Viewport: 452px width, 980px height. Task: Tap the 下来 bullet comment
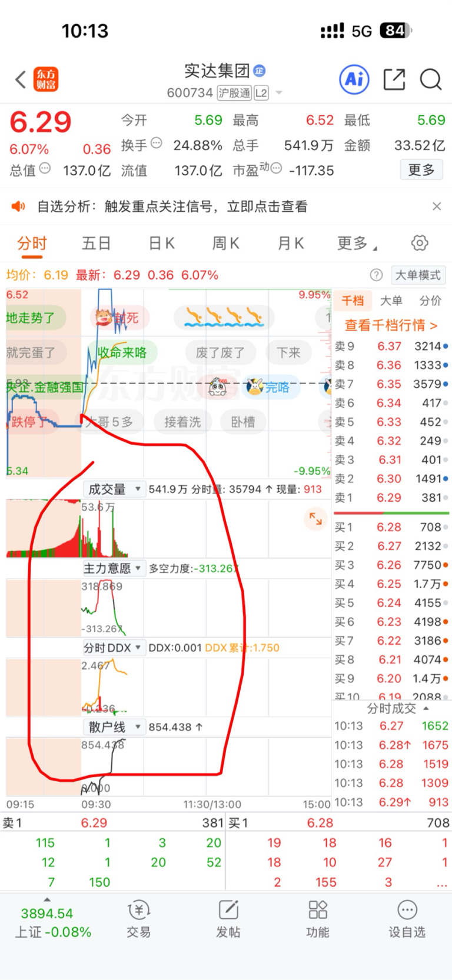coord(288,352)
